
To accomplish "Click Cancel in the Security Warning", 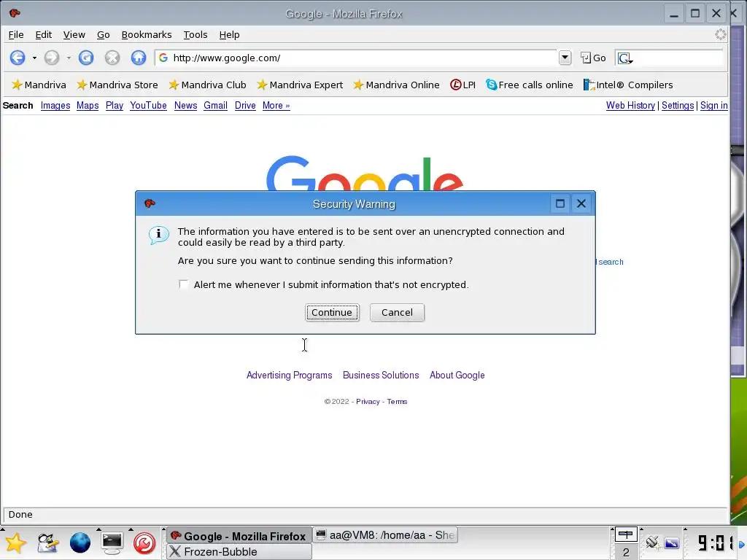I will coord(397,312).
